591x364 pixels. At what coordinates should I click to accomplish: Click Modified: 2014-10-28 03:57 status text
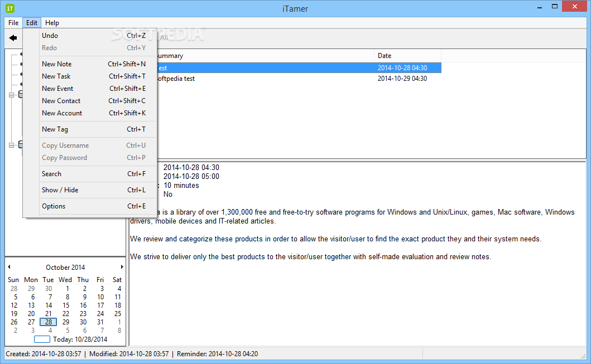tap(129, 354)
